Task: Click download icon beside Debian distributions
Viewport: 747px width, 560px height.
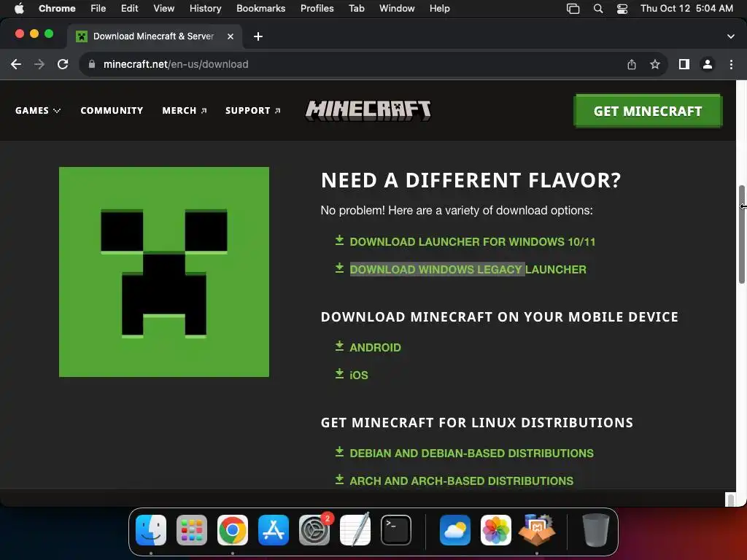Action: click(339, 451)
